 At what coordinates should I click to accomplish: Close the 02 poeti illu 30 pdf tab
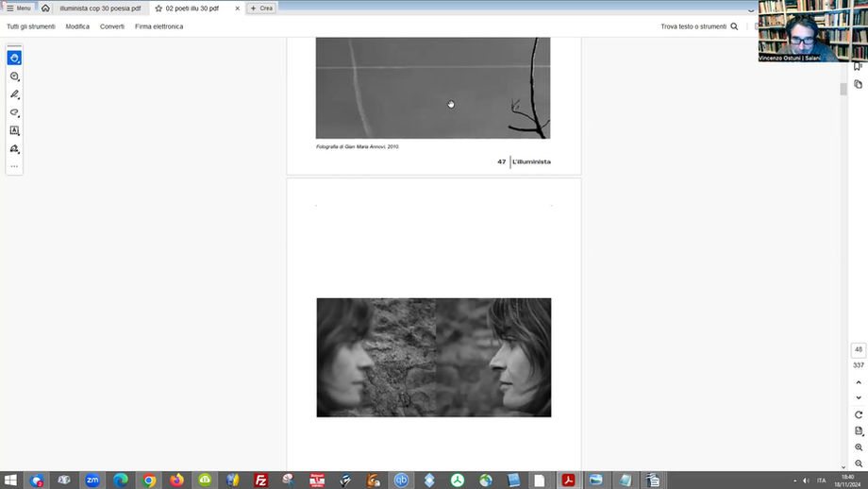click(238, 8)
